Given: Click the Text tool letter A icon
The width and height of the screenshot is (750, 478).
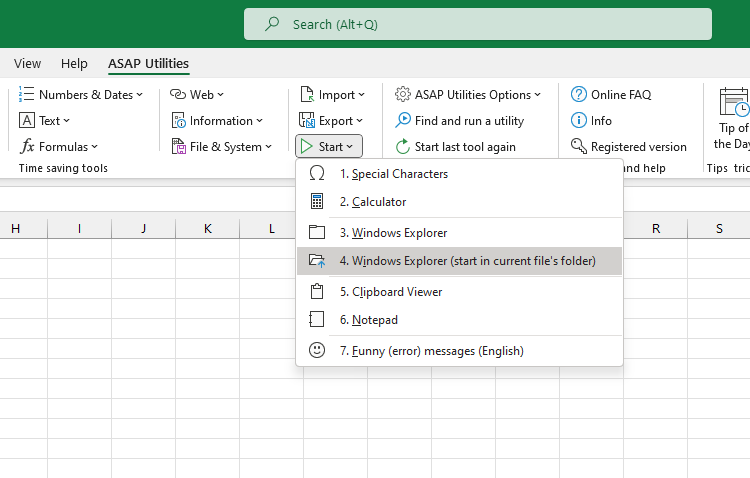Looking at the screenshot, I should [x=27, y=121].
